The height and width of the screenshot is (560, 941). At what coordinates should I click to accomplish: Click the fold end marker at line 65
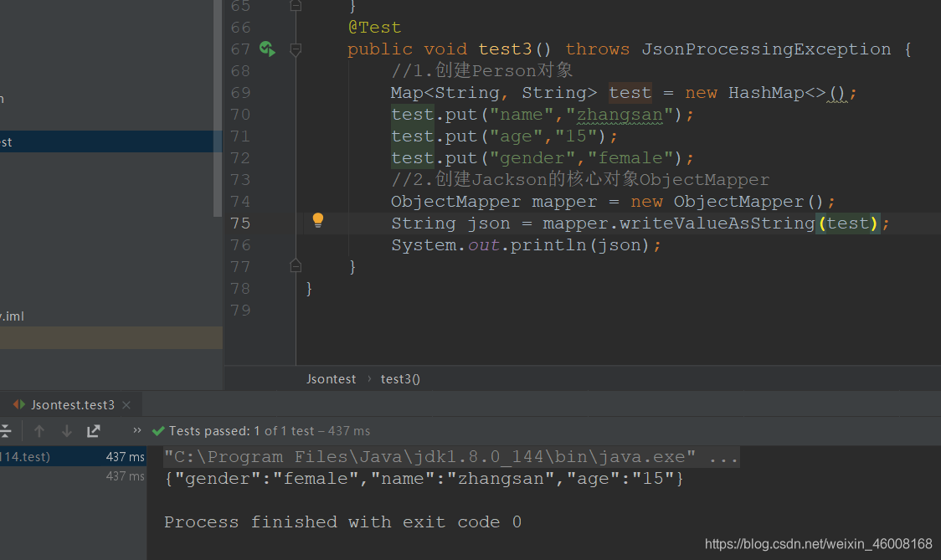pyautogui.click(x=296, y=5)
